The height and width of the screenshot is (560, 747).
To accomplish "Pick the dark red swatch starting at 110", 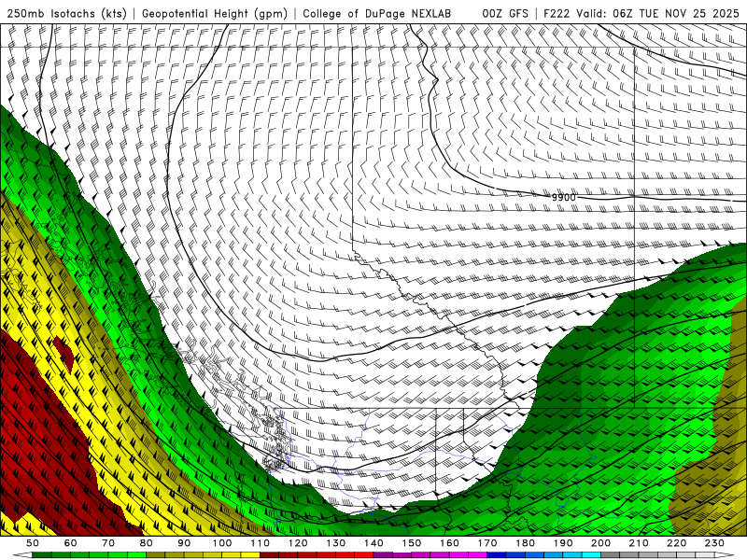I will pyautogui.click(x=269, y=555).
